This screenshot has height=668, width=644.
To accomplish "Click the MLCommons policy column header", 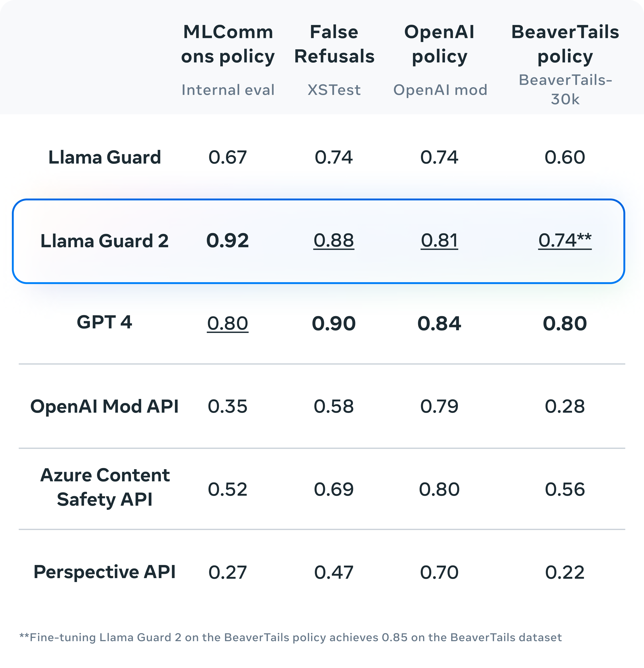I will [x=228, y=44].
